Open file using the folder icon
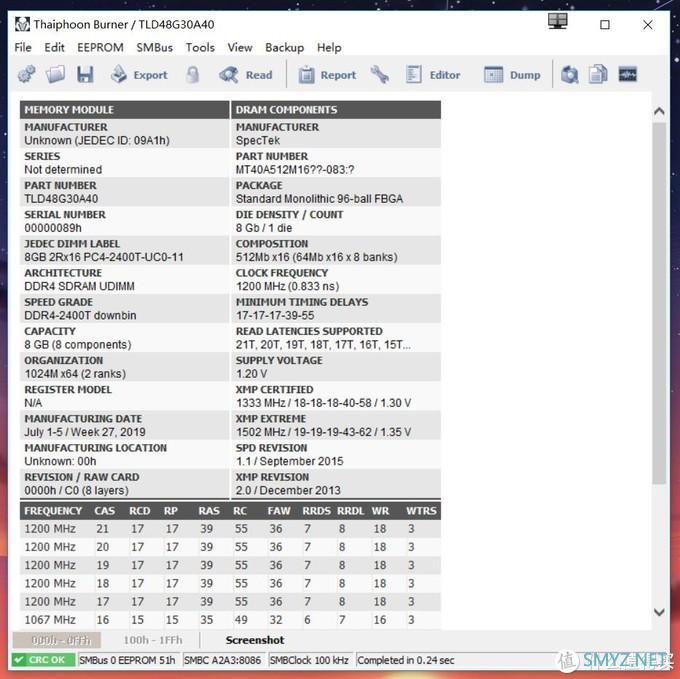 (56, 75)
